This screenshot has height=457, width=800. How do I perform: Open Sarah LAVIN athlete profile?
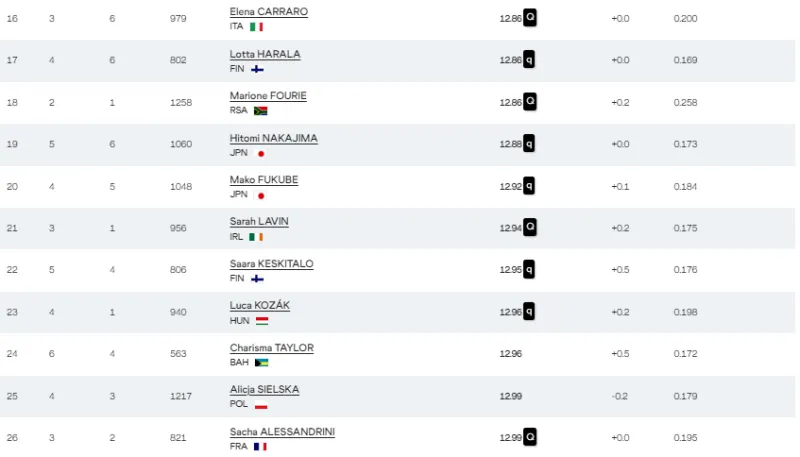(259, 222)
